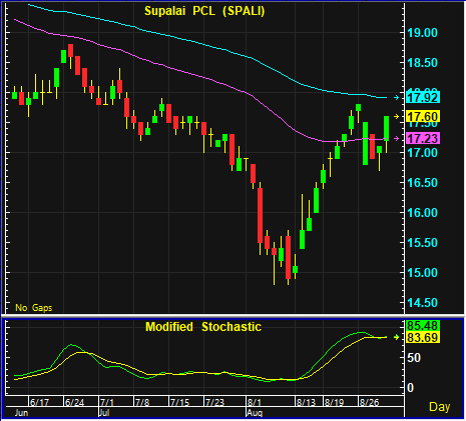Screen dimensions: 466x421
Task: Select the 6/24 date marker
Action: (74, 402)
